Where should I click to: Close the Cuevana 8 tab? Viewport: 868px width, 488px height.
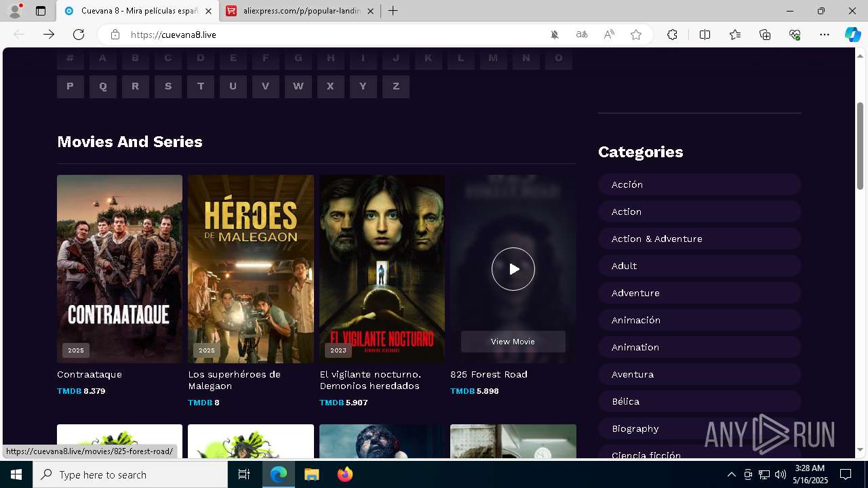coord(208,11)
